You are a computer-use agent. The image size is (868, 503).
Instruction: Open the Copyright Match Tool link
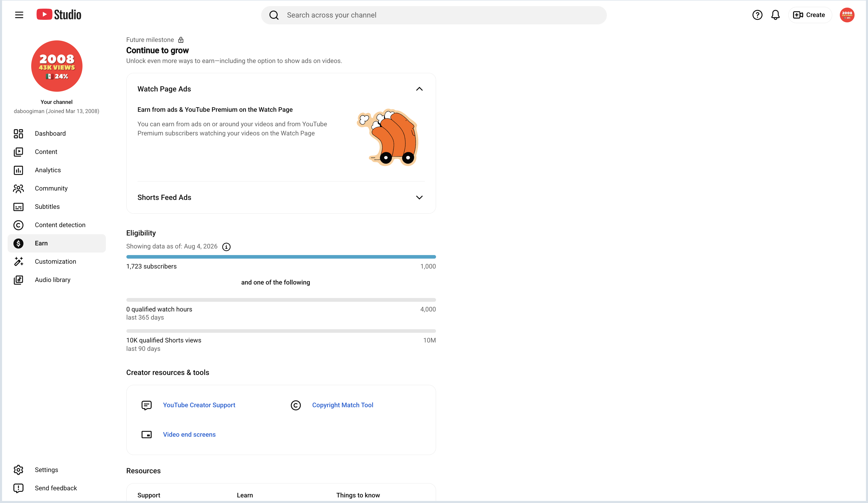(x=343, y=405)
